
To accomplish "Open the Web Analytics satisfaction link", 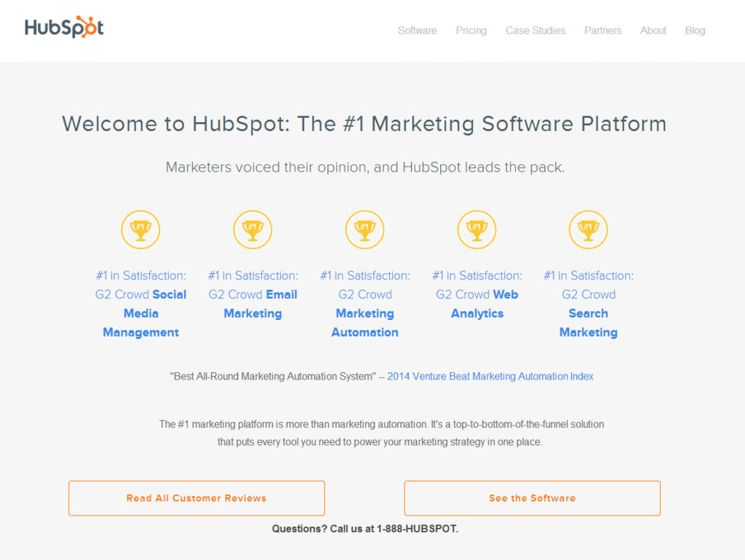I will [477, 295].
